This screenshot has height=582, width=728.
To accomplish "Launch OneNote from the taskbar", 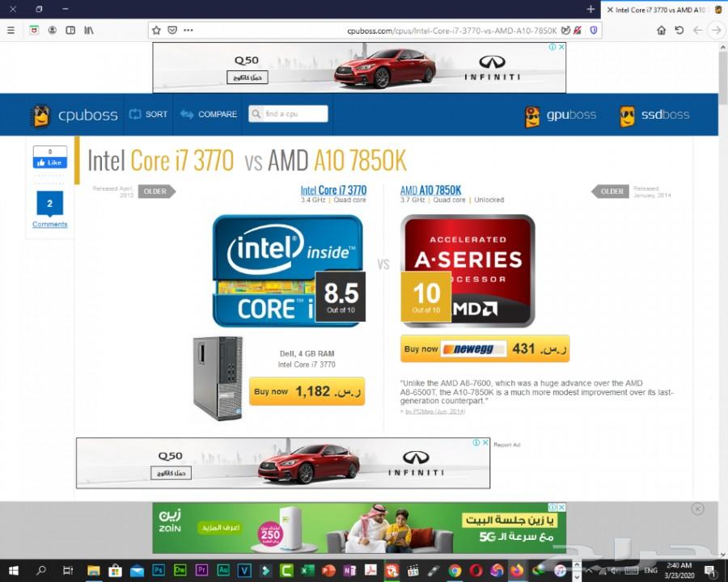I will click(x=349, y=571).
